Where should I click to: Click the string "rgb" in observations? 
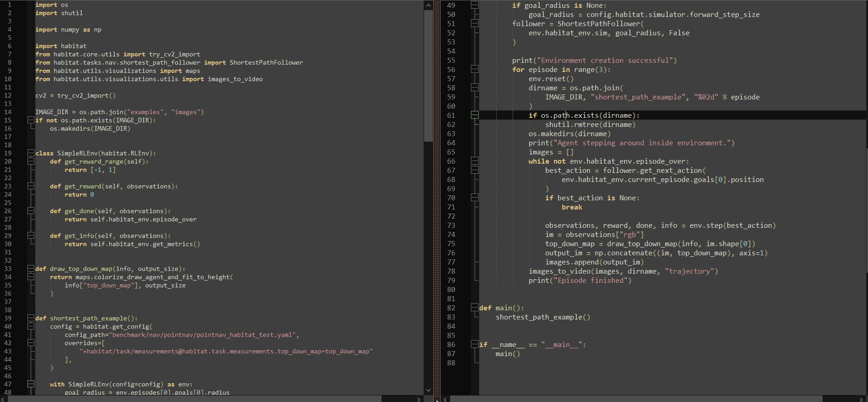pos(630,234)
